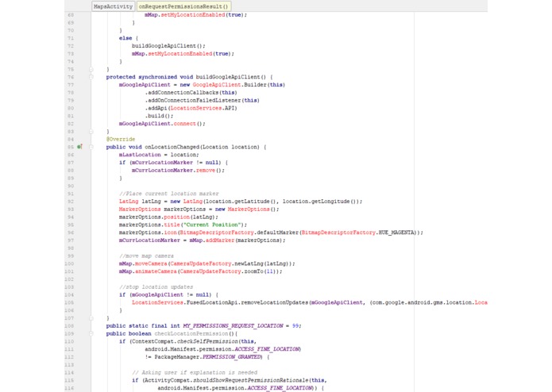This screenshot has width=552, height=392.
Task: Click 'mGoogleApiClient.connect();' line
Action: click(x=162, y=124)
